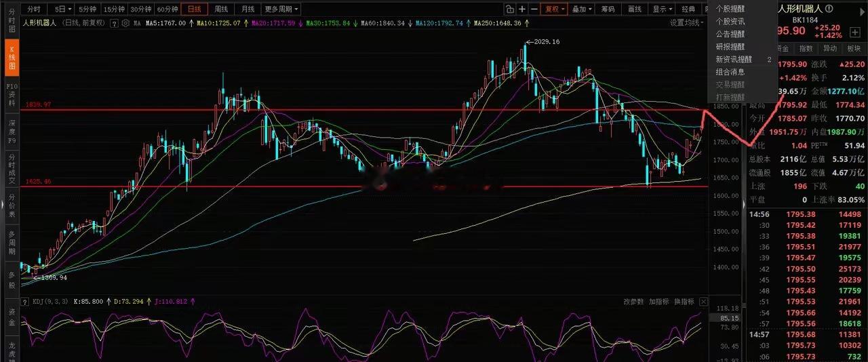Open 分价表 in the sidebar
The width and height of the screenshot is (868, 362).
12,207
